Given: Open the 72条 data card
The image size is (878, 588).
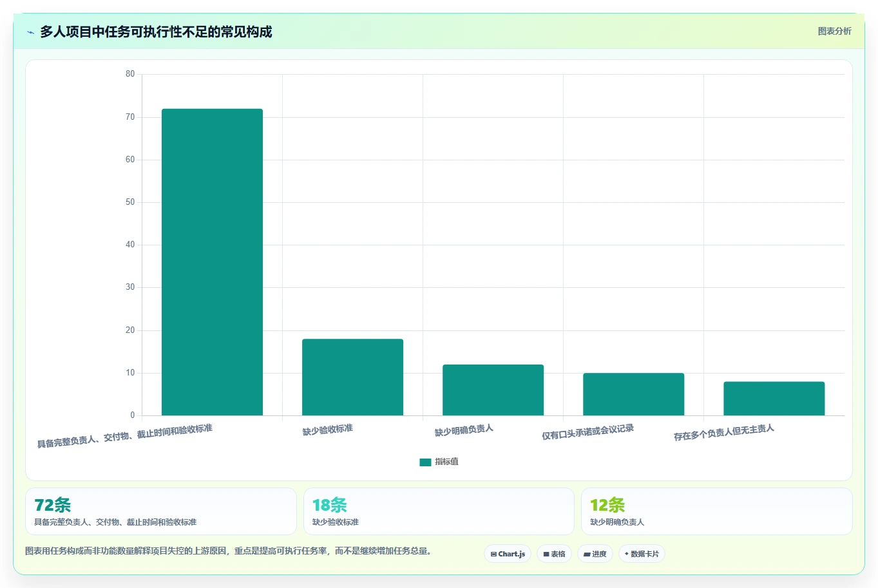Looking at the screenshot, I should tap(161, 511).
